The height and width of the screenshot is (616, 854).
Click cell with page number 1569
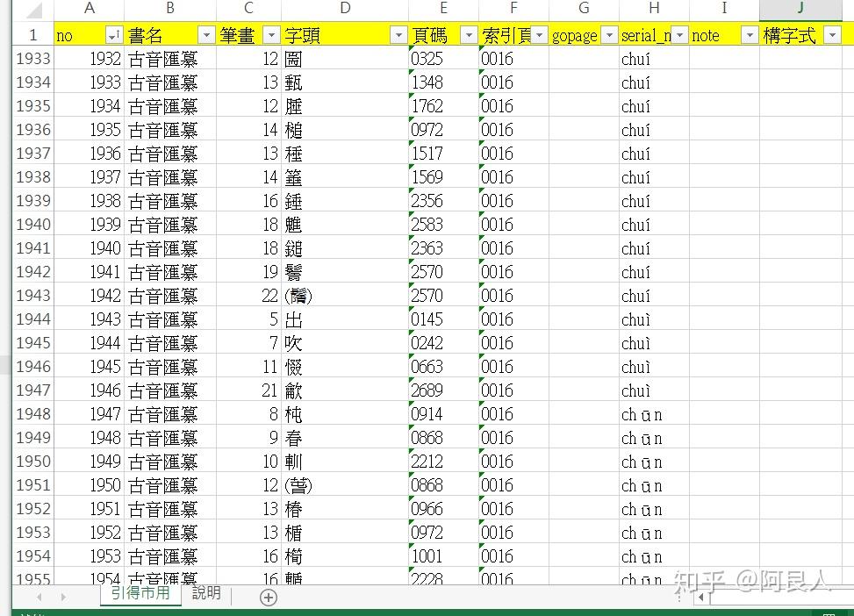pos(443,176)
